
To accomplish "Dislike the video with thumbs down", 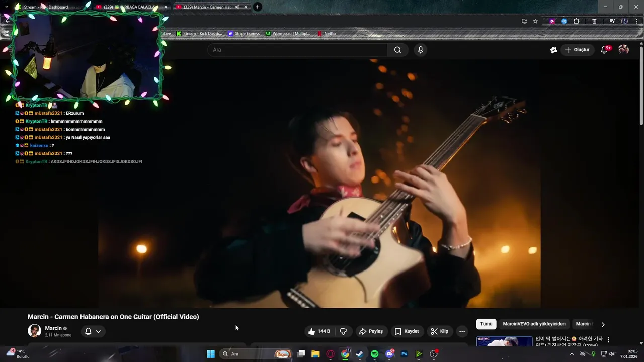I will pos(344,331).
